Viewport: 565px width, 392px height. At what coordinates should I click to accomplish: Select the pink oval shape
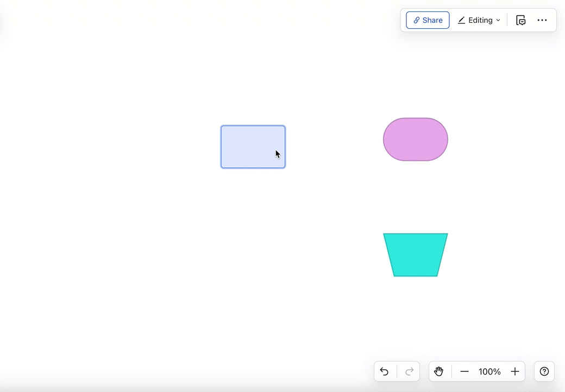(x=415, y=140)
